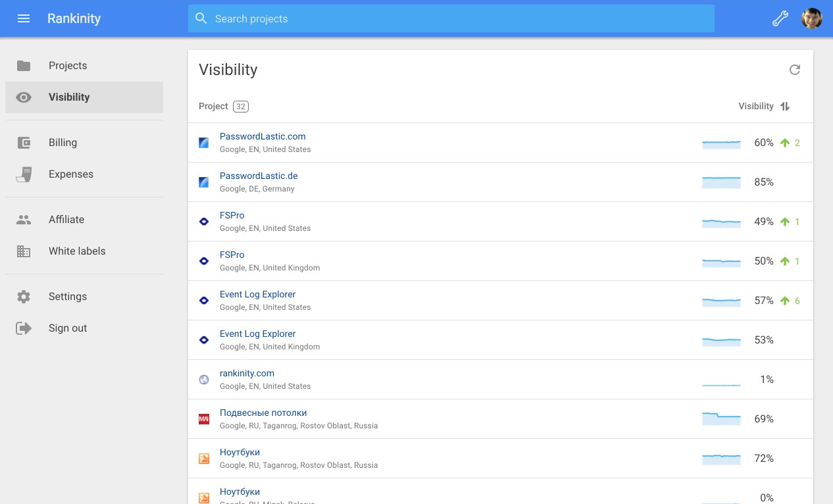Click FSPro United Kingdom favicon

pos(204,261)
